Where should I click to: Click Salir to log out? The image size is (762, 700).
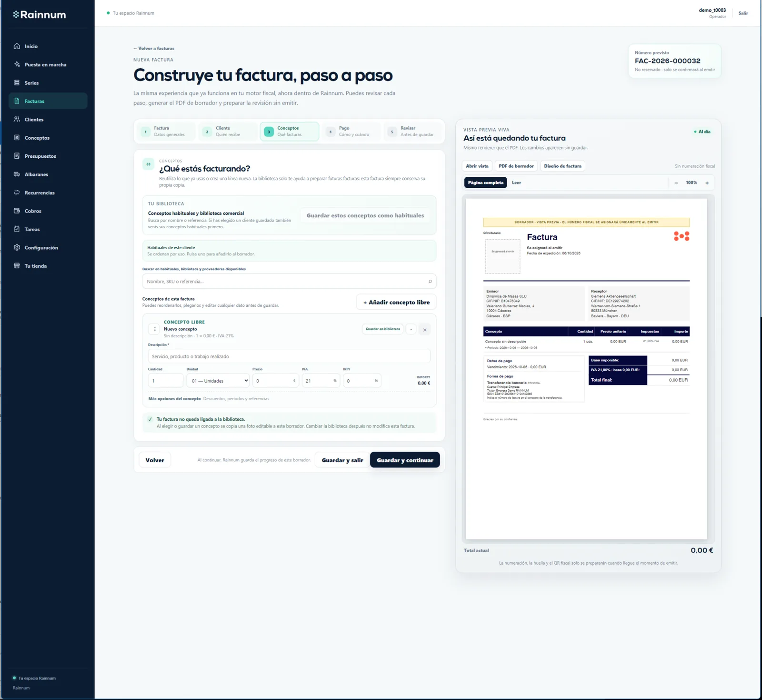click(x=743, y=13)
